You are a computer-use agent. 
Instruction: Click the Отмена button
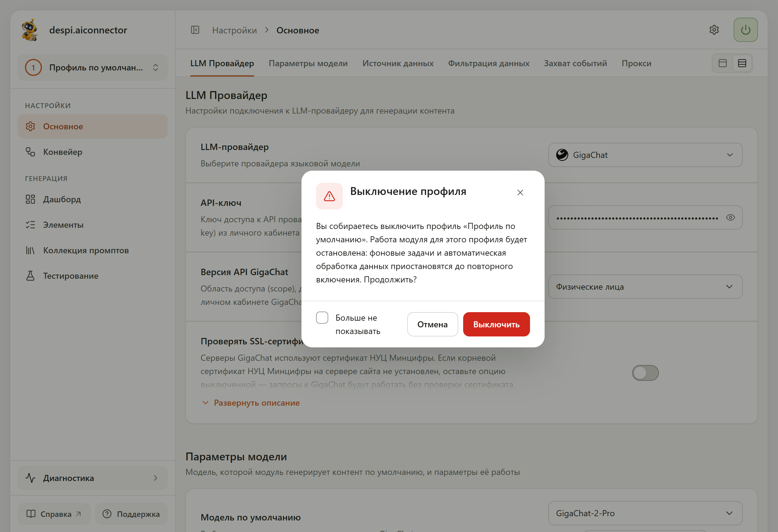[432, 325]
